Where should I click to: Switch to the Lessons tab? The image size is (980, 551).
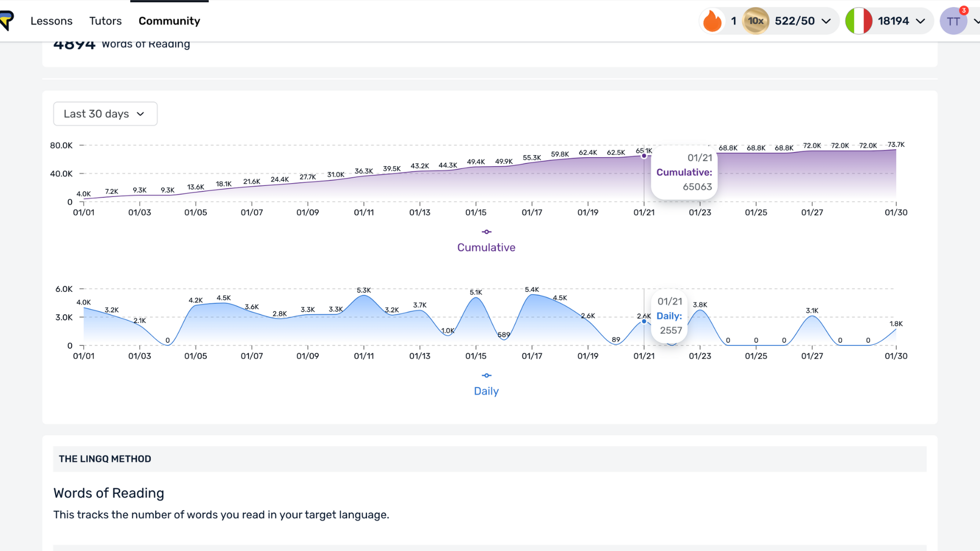tap(52, 21)
